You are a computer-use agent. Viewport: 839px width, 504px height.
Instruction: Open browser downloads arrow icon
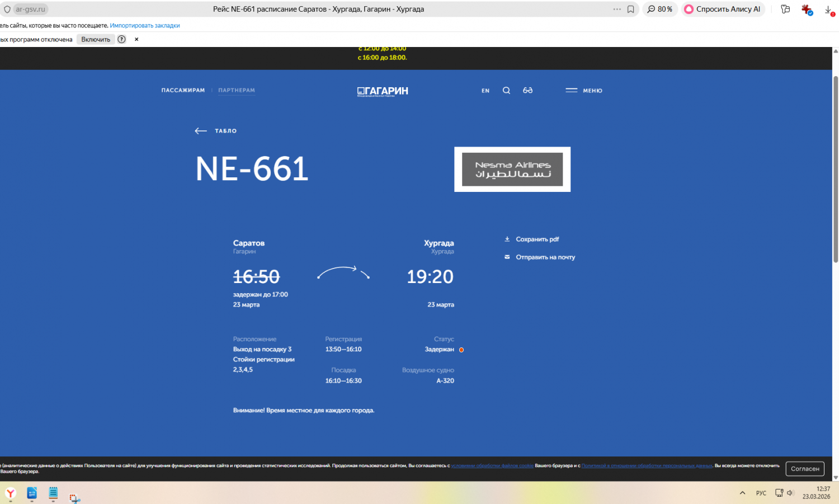pyautogui.click(x=828, y=10)
